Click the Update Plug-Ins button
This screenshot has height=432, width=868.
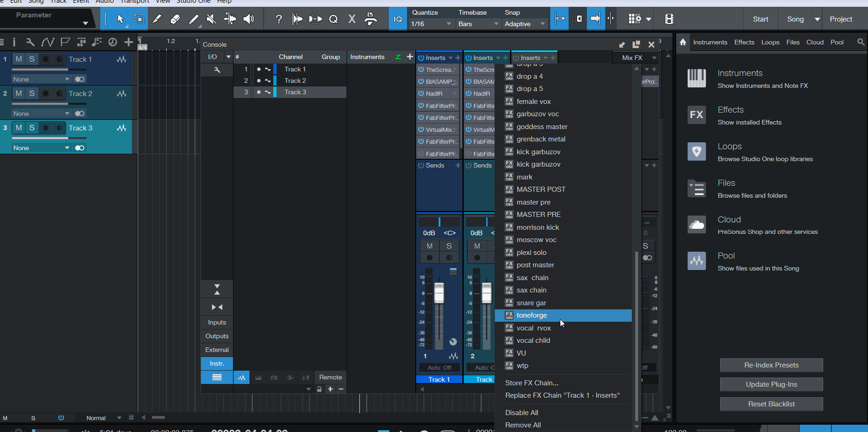pyautogui.click(x=771, y=384)
